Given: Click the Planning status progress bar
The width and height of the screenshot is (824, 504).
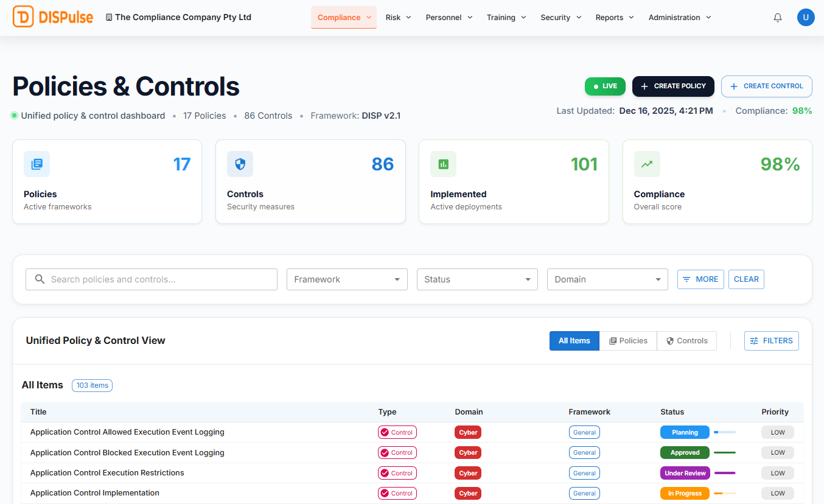Looking at the screenshot, I should [x=724, y=432].
